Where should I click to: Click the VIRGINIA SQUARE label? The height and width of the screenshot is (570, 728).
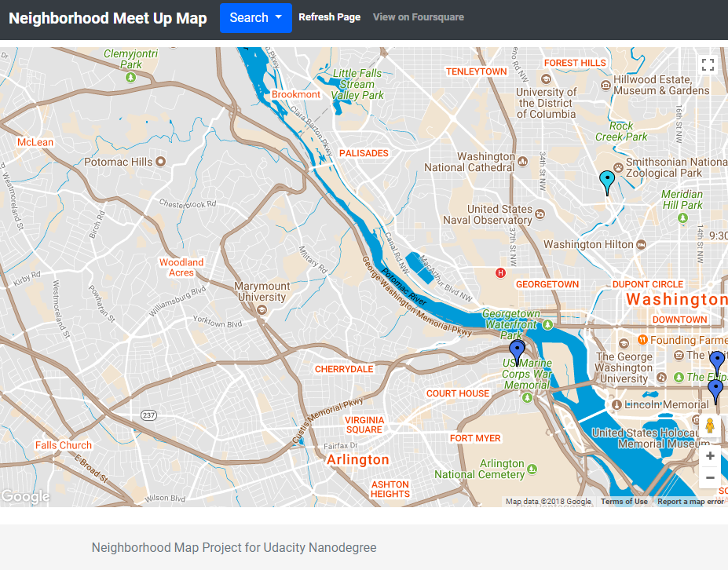[364, 425]
